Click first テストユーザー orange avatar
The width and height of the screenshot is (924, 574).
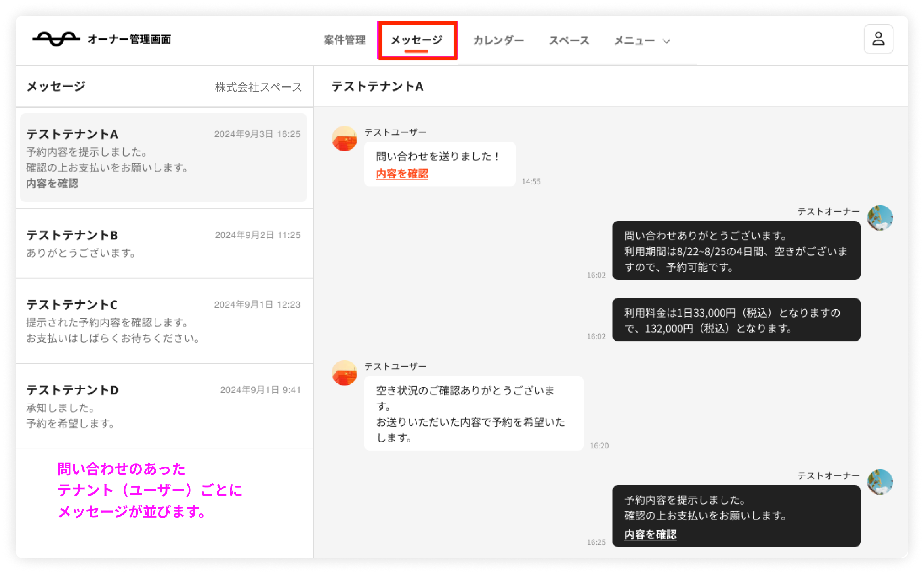click(x=344, y=139)
